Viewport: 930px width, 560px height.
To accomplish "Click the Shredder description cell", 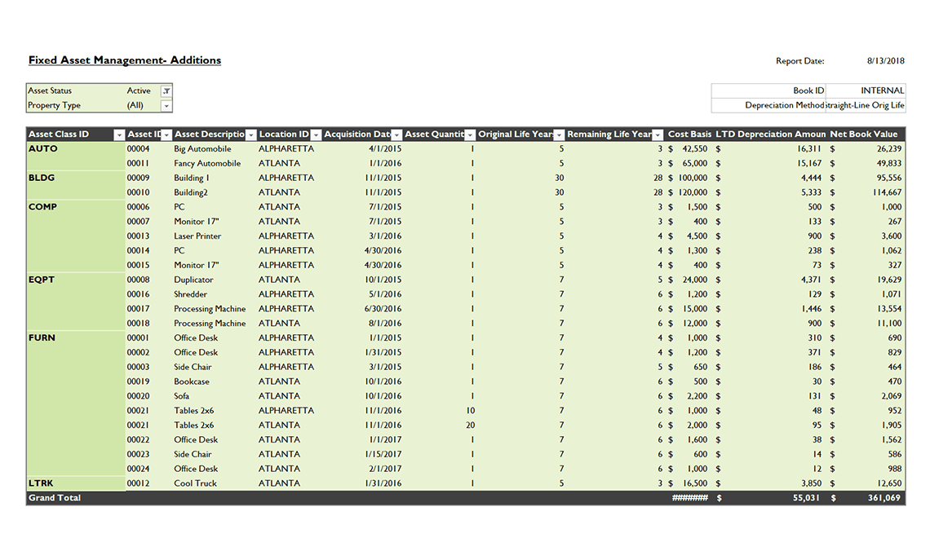I will tap(190, 294).
